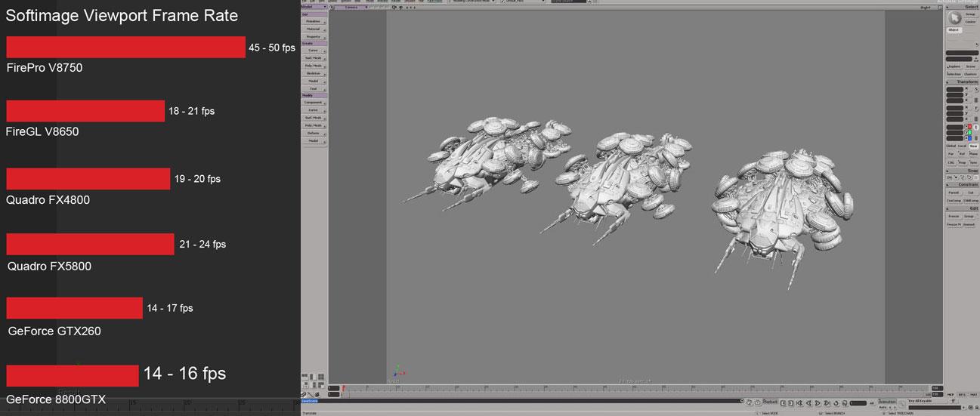Viewport: 980px width, 416px height.
Task: Open the Material menu under Get
Action: pos(314,29)
